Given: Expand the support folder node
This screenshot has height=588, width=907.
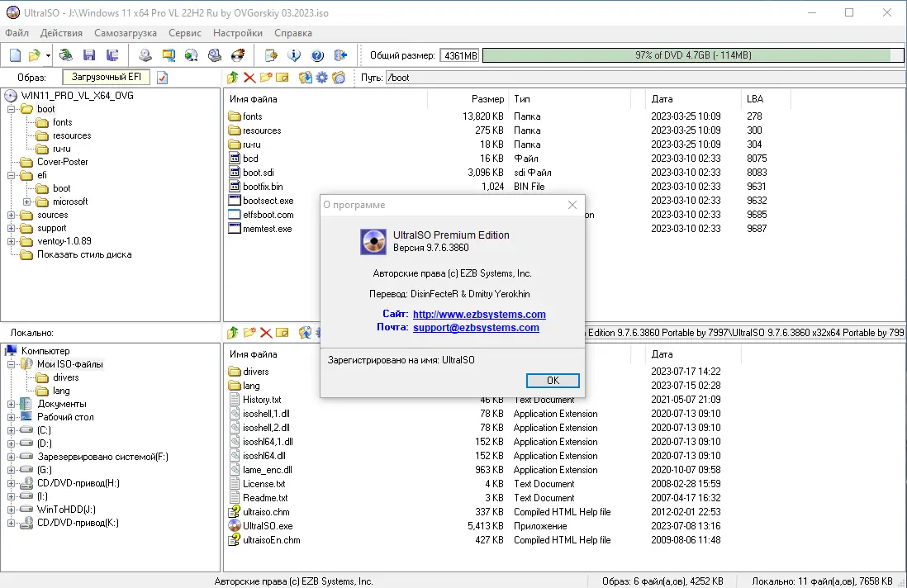Looking at the screenshot, I should (11, 229).
